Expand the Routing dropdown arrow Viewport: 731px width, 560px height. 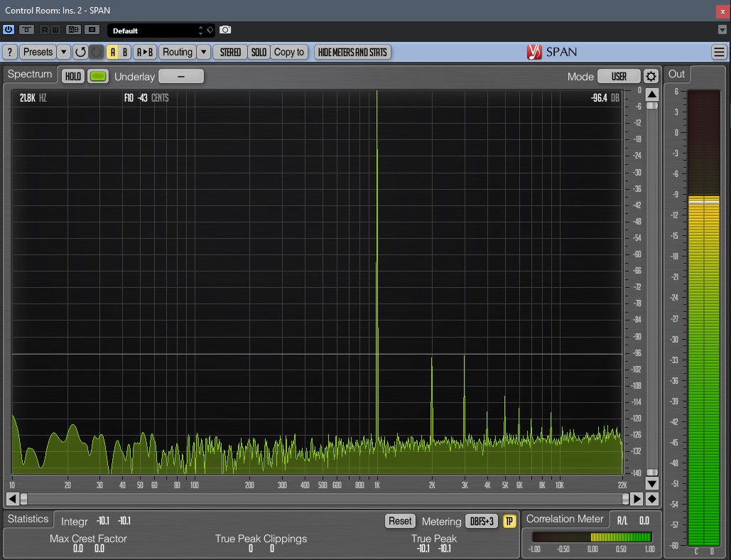tap(204, 52)
